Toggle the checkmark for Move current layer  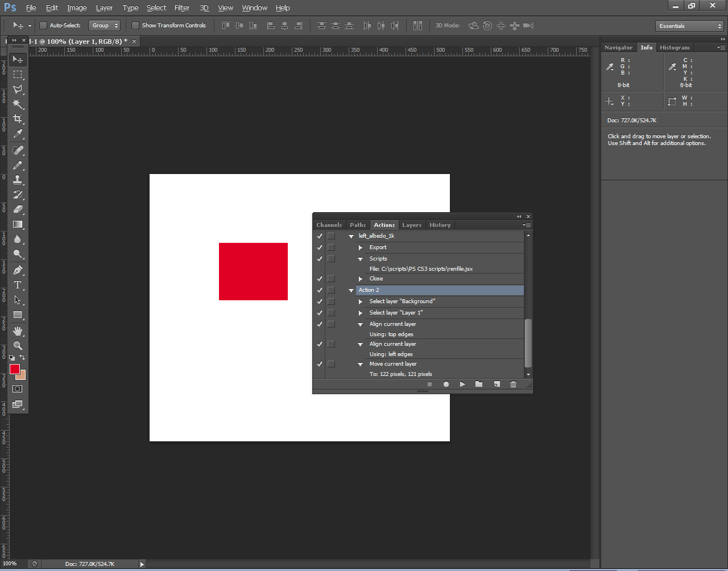pos(320,364)
